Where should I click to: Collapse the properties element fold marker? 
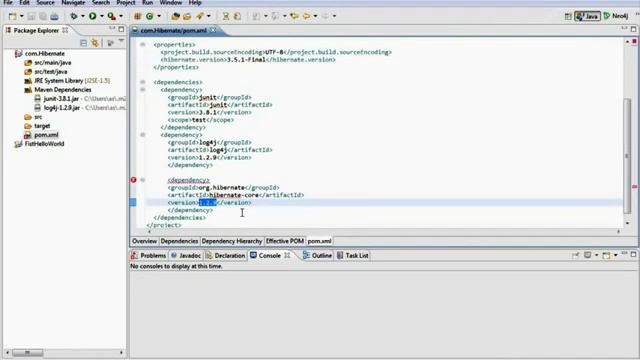(x=142, y=44)
